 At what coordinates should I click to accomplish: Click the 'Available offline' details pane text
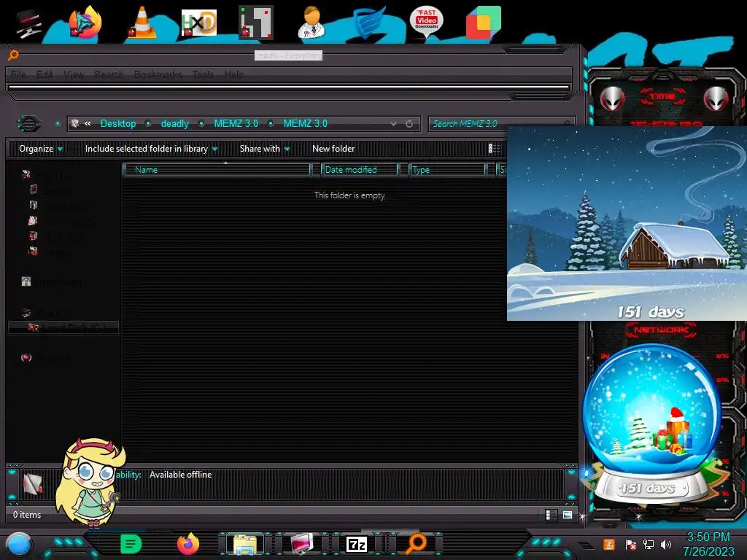[x=181, y=475]
